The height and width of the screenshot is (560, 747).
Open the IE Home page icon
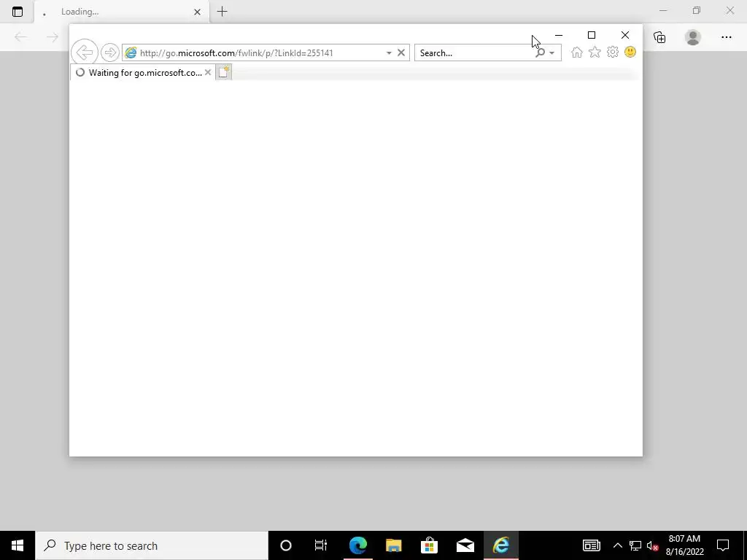577,52
